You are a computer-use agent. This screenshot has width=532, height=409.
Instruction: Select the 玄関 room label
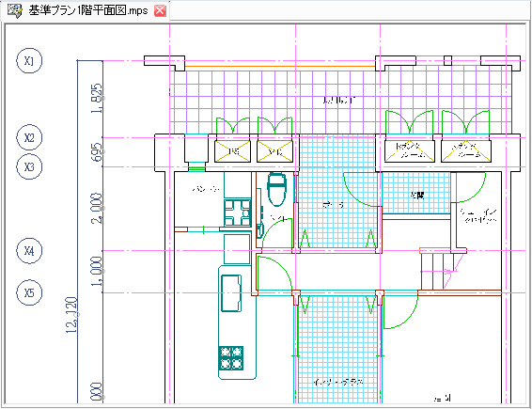point(417,196)
